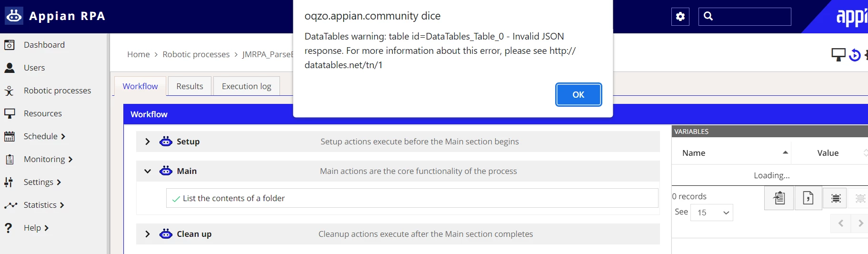Click the Home breadcrumb link
The width and height of the screenshot is (868, 254).
138,54
